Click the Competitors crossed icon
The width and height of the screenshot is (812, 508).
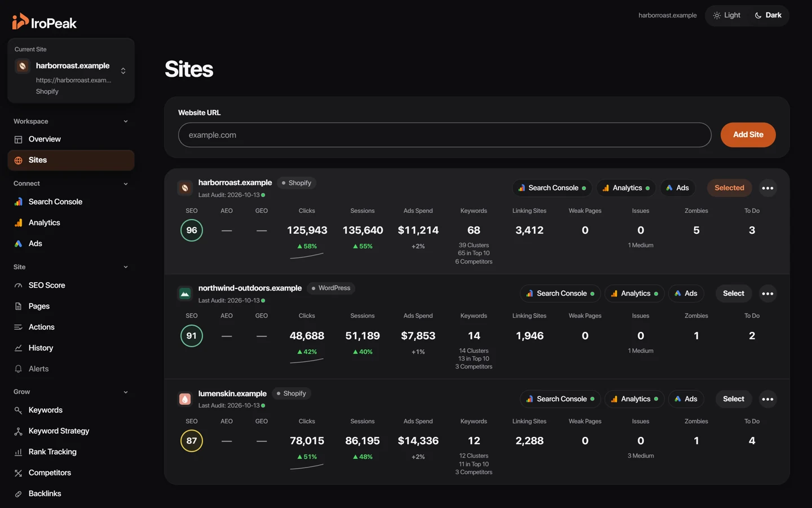click(18, 473)
